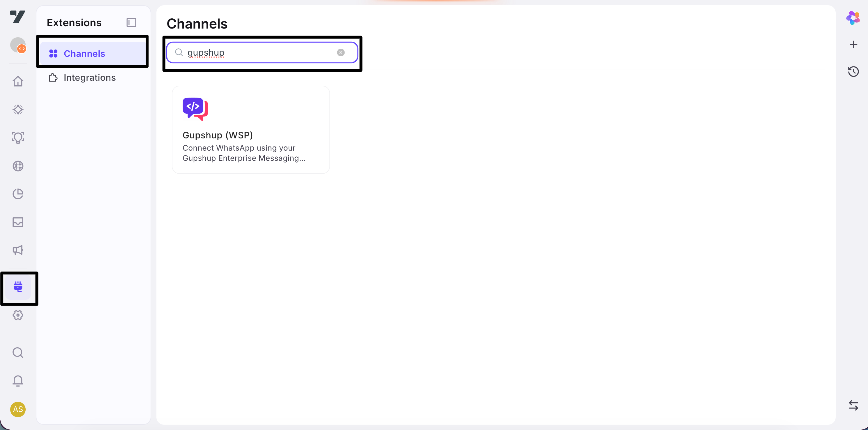Open the AS user profile avatar
Screen dimensions: 868x430
18,409
